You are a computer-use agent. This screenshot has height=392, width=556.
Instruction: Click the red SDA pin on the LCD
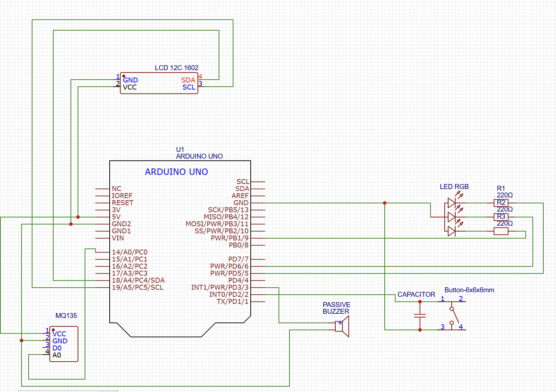(x=188, y=80)
